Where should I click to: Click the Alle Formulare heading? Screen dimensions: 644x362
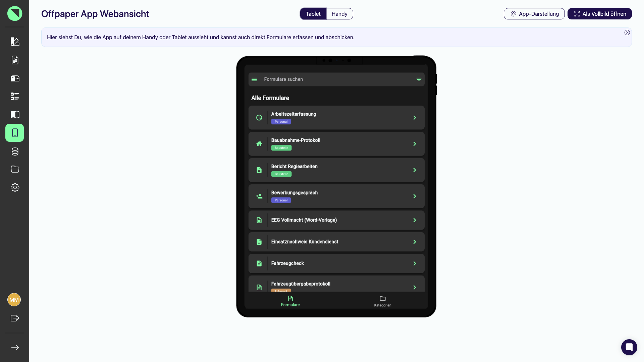coord(270,98)
